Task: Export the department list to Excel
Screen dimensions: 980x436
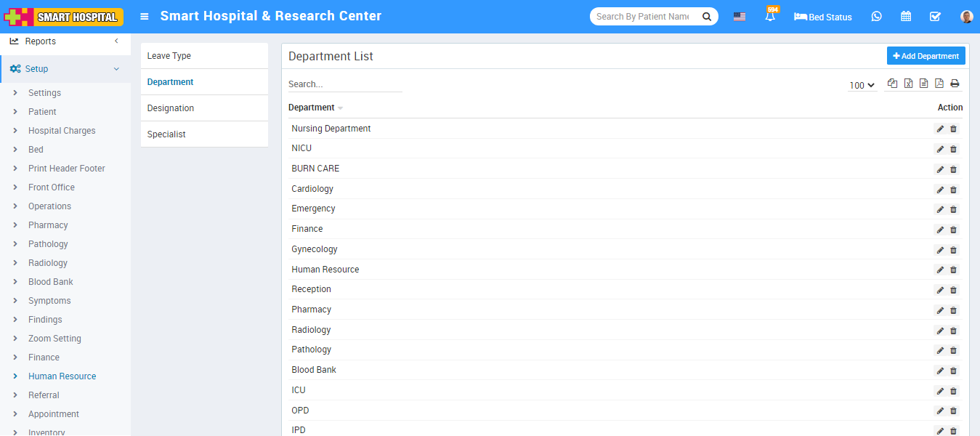Action: [908, 84]
